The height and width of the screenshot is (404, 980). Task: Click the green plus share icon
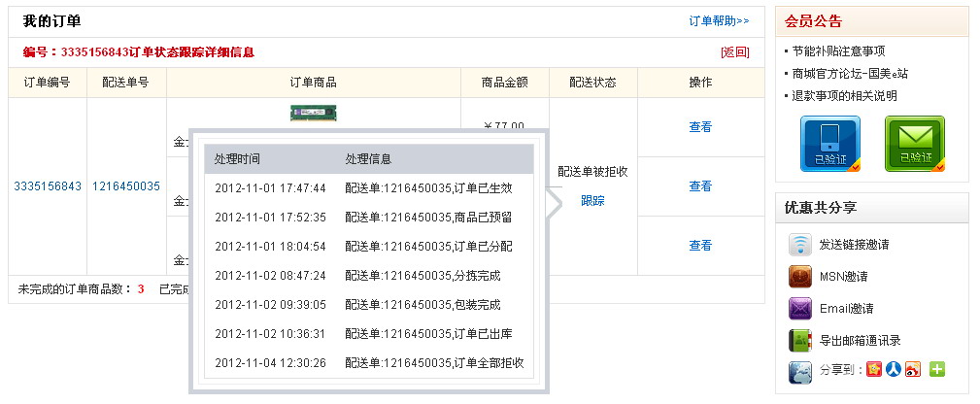[936, 369]
